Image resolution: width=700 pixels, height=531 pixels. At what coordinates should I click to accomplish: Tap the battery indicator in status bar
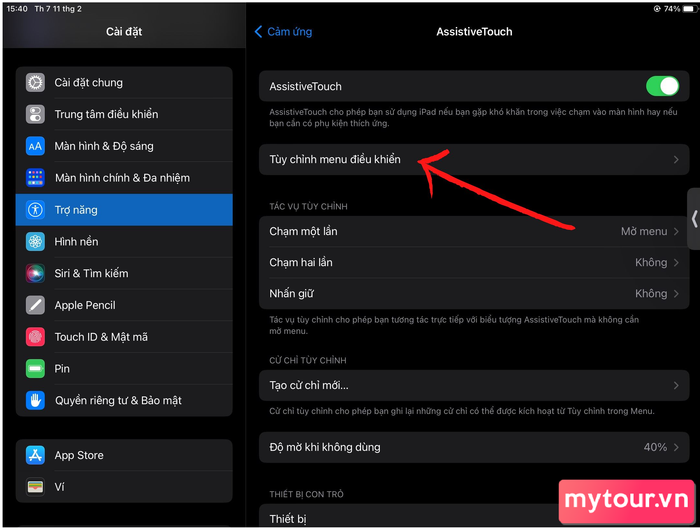click(x=690, y=8)
